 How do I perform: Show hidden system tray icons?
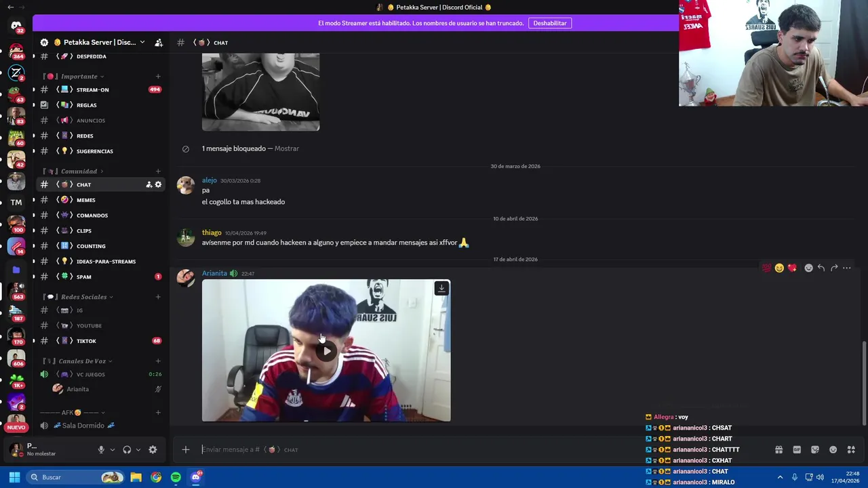pos(780,477)
